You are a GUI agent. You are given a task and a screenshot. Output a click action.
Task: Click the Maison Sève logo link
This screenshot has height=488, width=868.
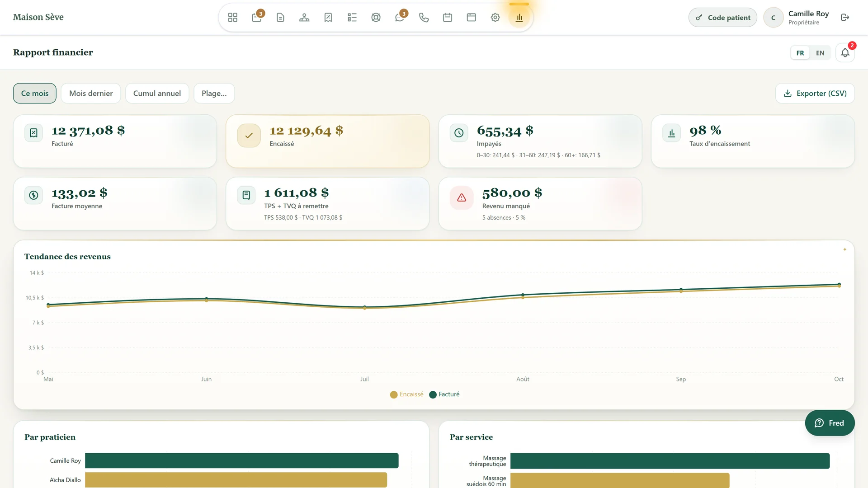(x=38, y=17)
